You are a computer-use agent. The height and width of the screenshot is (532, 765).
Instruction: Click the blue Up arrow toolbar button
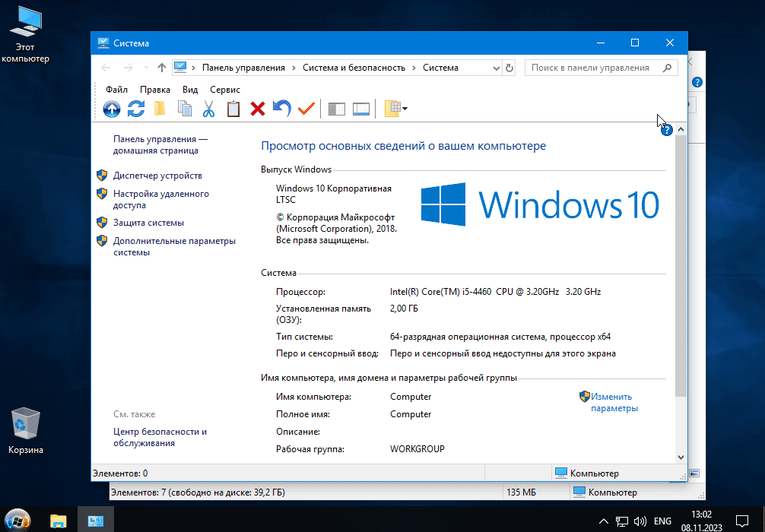112,108
